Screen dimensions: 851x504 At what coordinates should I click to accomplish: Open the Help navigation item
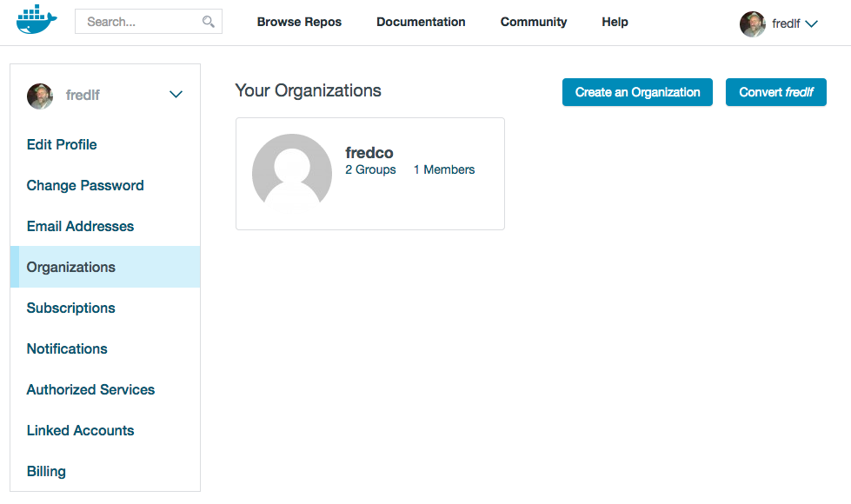[615, 22]
